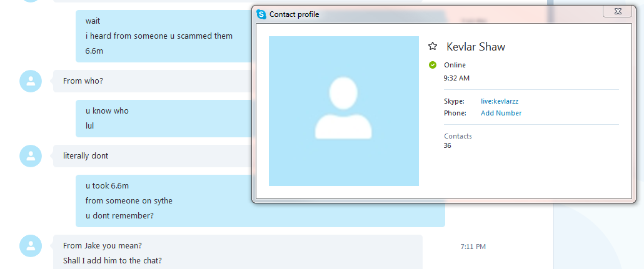The image size is (644, 269).
Task: Click the Skype logo in Contact profile title
Action: click(261, 14)
